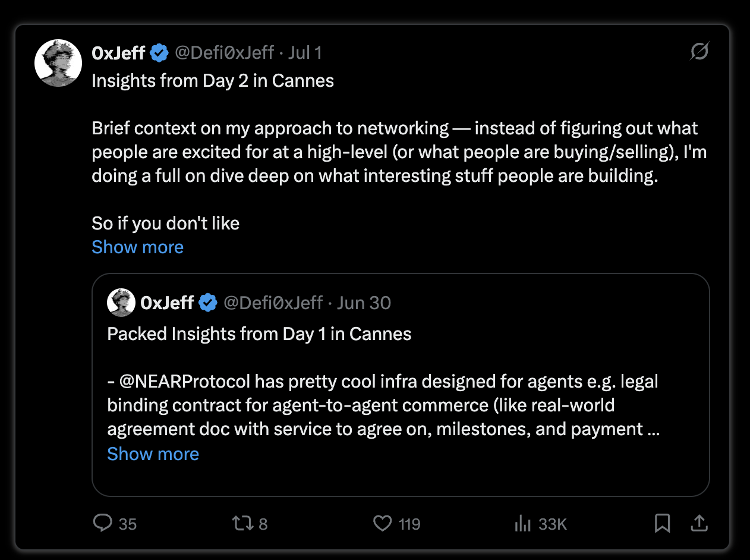
Task: Like the post with the heart icon
Action: click(382, 523)
